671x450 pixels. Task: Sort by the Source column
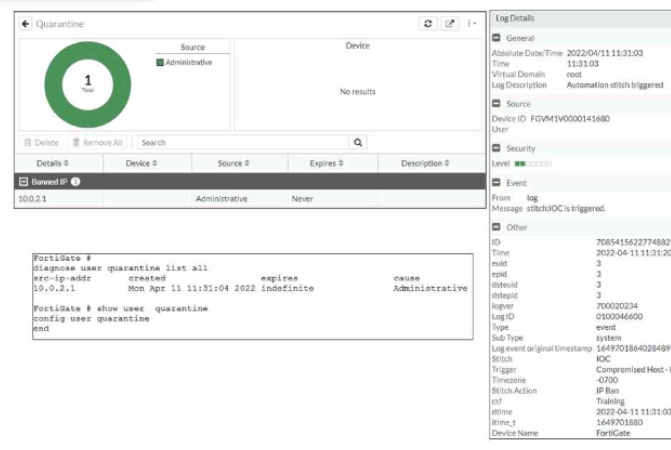pyautogui.click(x=233, y=163)
